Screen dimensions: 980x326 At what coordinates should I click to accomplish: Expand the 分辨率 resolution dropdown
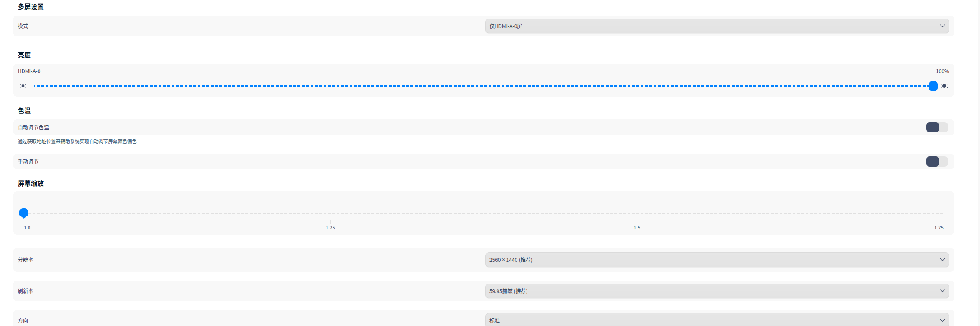pos(717,260)
